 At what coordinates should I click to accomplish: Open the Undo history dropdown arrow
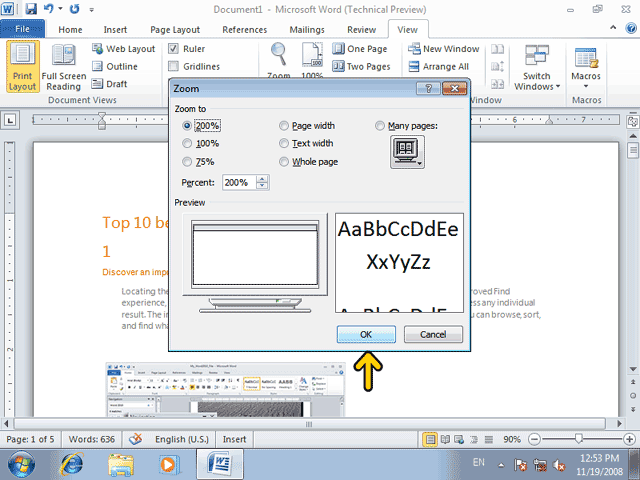point(60,9)
